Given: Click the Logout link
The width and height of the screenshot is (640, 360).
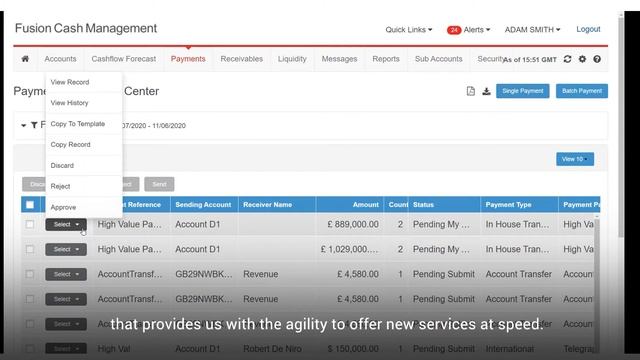Looking at the screenshot, I should coord(588,29).
